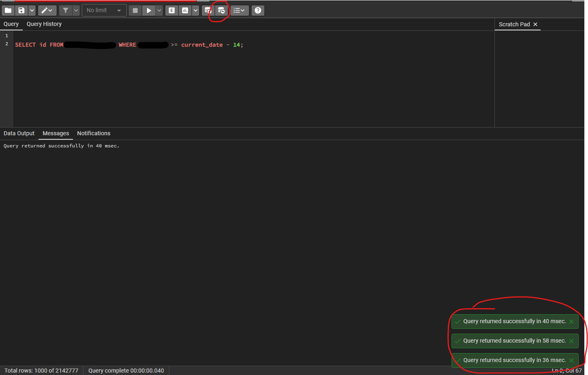Switch to the Query History tab

(x=44, y=24)
